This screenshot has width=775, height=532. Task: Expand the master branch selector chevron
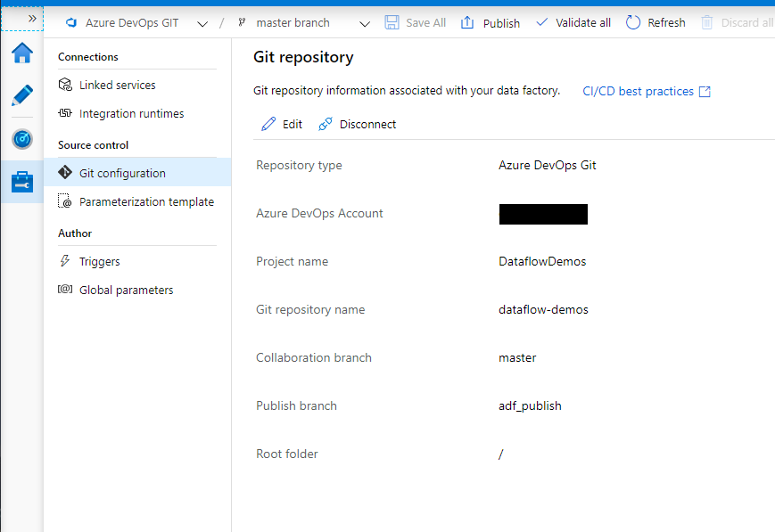pos(364,24)
